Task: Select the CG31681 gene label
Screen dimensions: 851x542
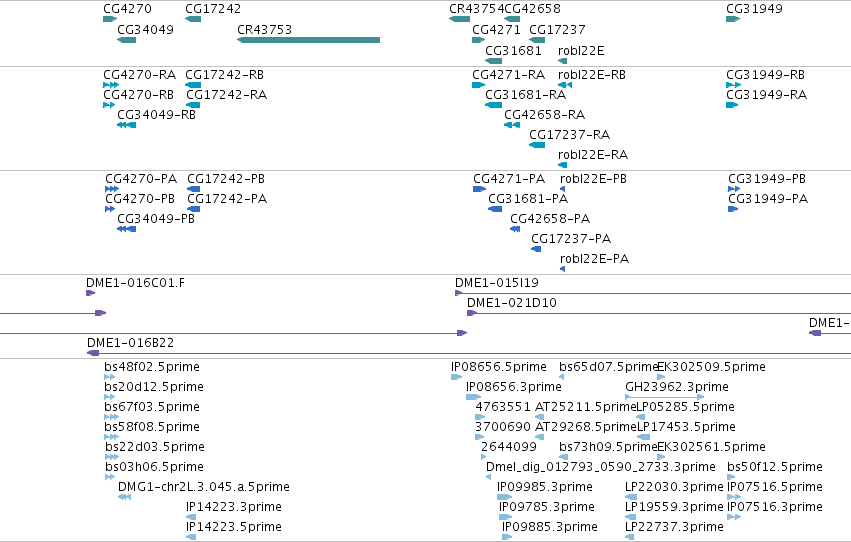Action: 513,50
